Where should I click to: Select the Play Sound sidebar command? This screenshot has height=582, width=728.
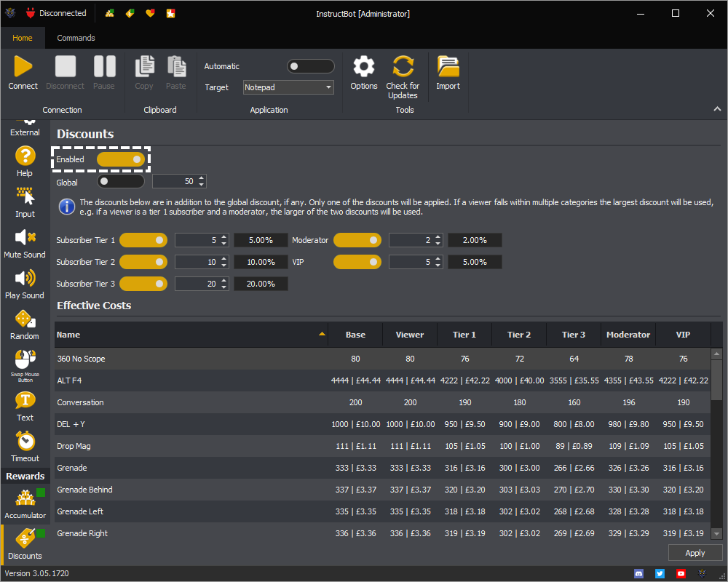(x=25, y=284)
